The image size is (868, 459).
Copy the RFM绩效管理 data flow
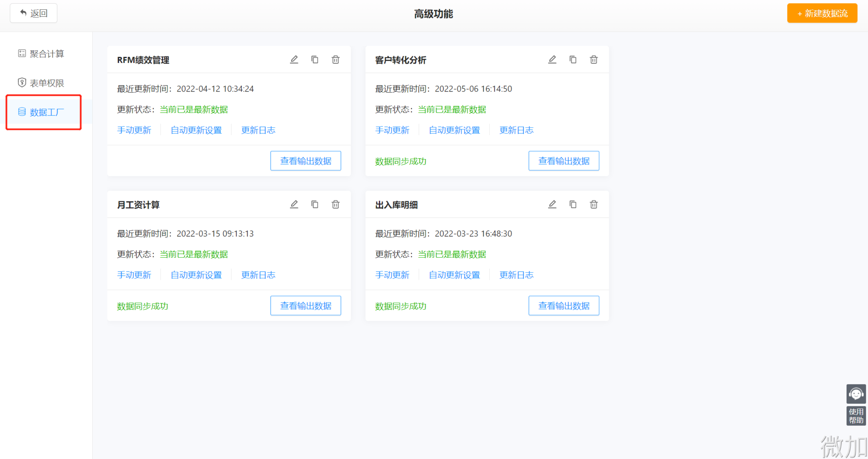315,60
